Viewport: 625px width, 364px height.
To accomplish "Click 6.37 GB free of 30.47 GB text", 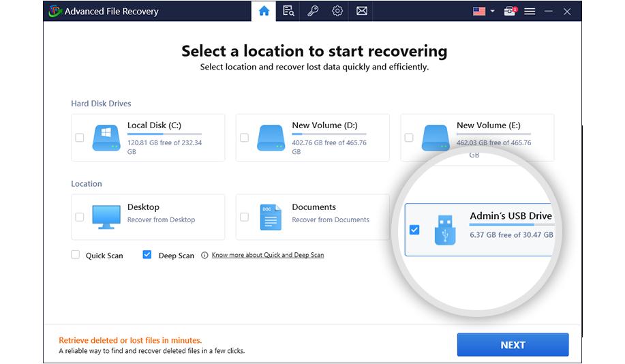I will (511, 234).
